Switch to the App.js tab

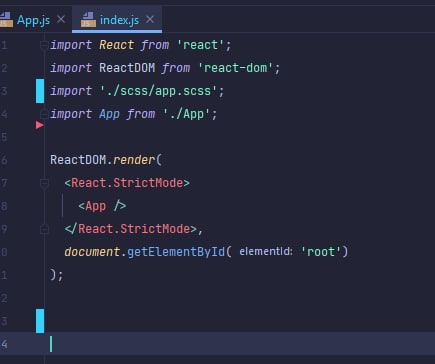(33, 20)
